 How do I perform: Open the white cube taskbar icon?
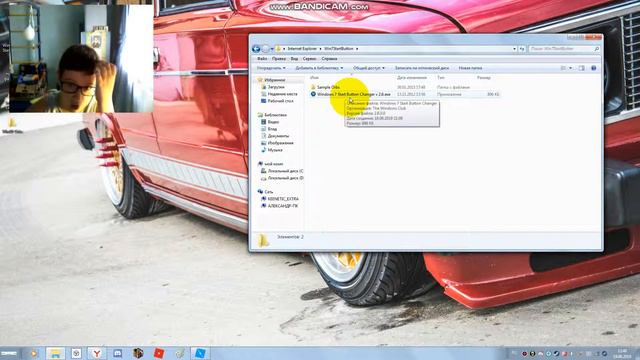[x=76, y=353]
